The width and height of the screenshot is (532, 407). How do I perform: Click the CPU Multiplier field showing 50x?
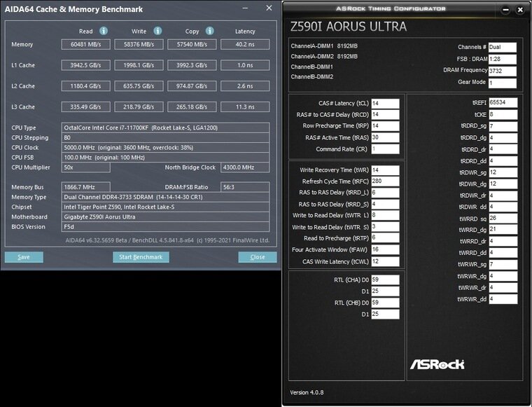pyautogui.click(x=86, y=167)
